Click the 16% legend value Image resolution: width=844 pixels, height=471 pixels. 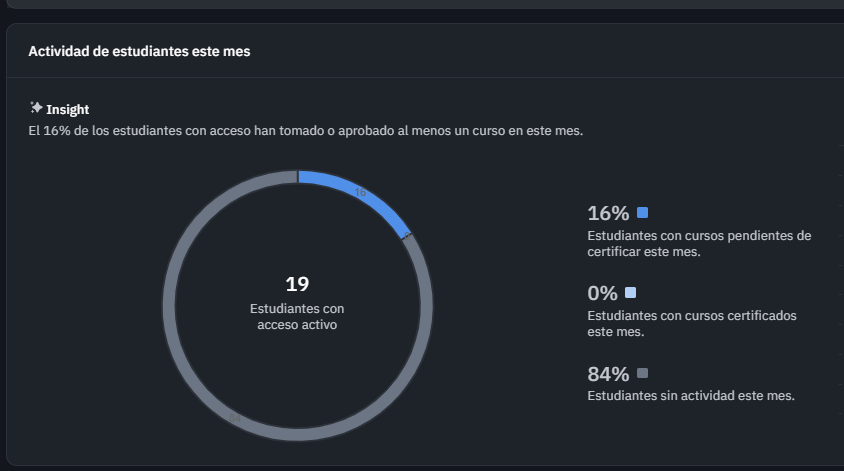click(x=608, y=213)
